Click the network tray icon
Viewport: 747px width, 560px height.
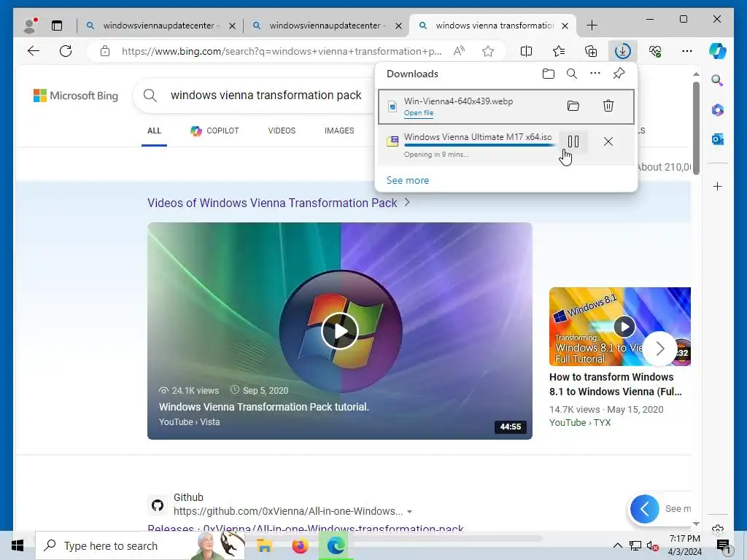(635, 545)
